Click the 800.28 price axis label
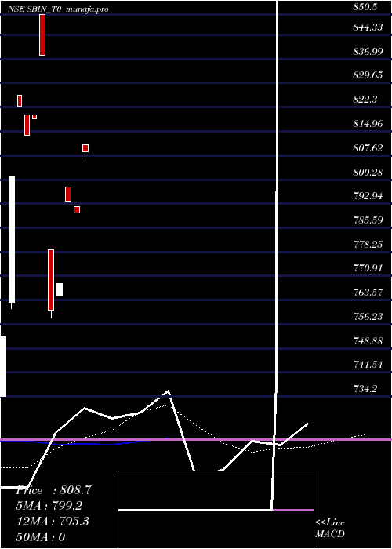Viewport: 392px width, 549px height. coord(368,173)
